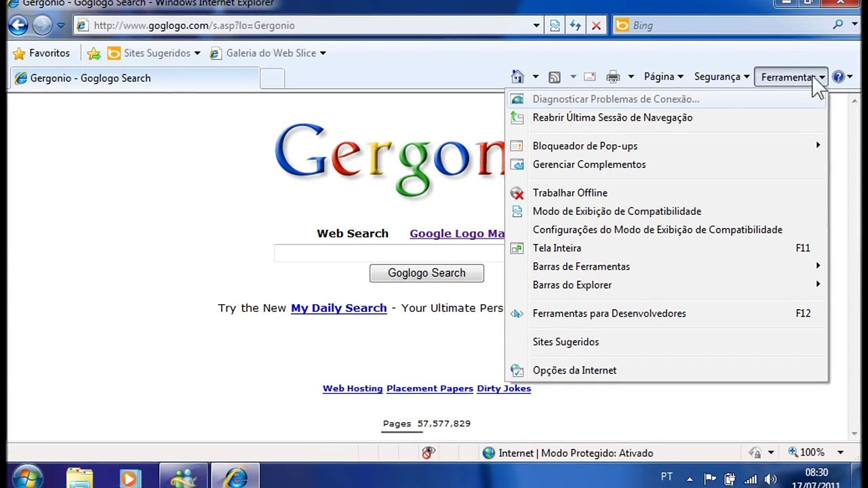Open the recent pages dropdown arrow
The image size is (868, 488).
click(61, 26)
